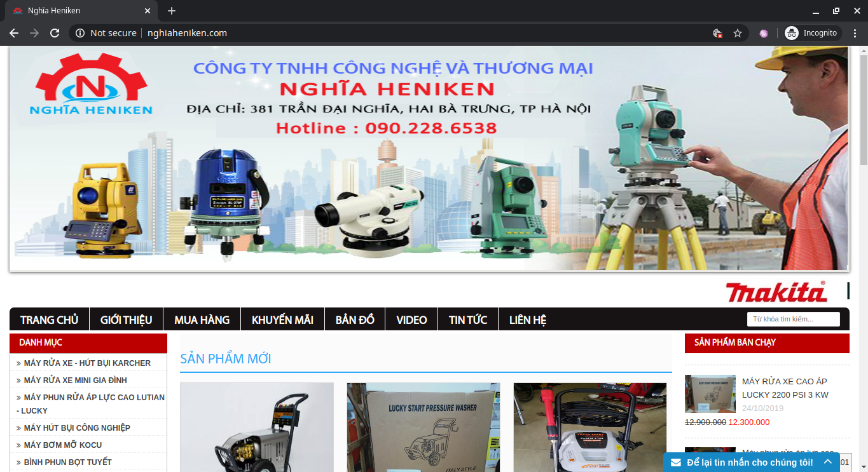Reload the page with the refresh icon
Screen dimensions: 868x472
tap(55, 33)
